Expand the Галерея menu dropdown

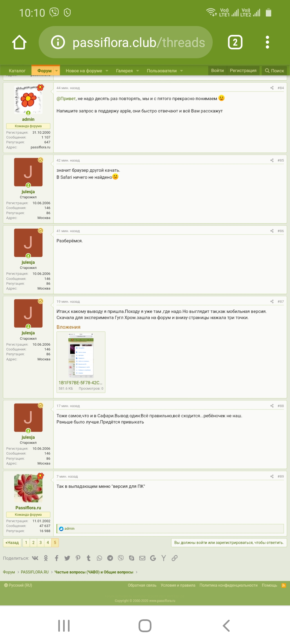tap(138, 71)
